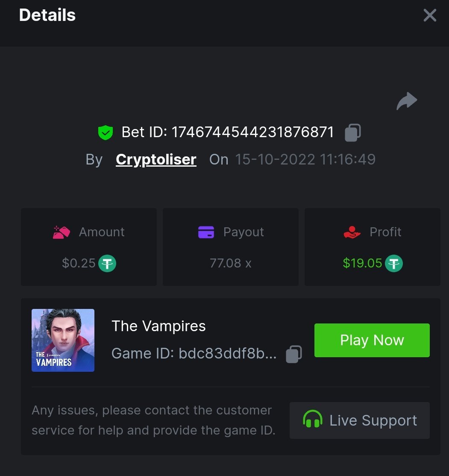Screen dimensions: 449x476
Task: Click the share arrow icon
Action: click(406, 101)
